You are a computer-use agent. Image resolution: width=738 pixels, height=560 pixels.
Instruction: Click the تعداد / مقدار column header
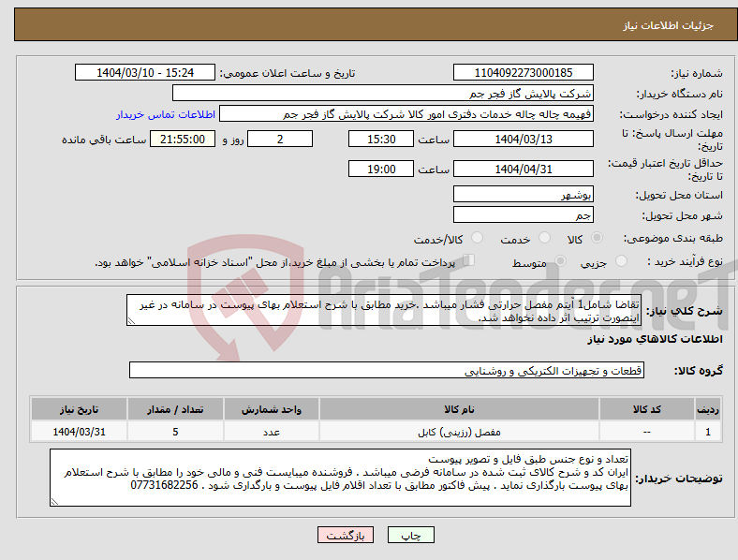pos(175,409)
